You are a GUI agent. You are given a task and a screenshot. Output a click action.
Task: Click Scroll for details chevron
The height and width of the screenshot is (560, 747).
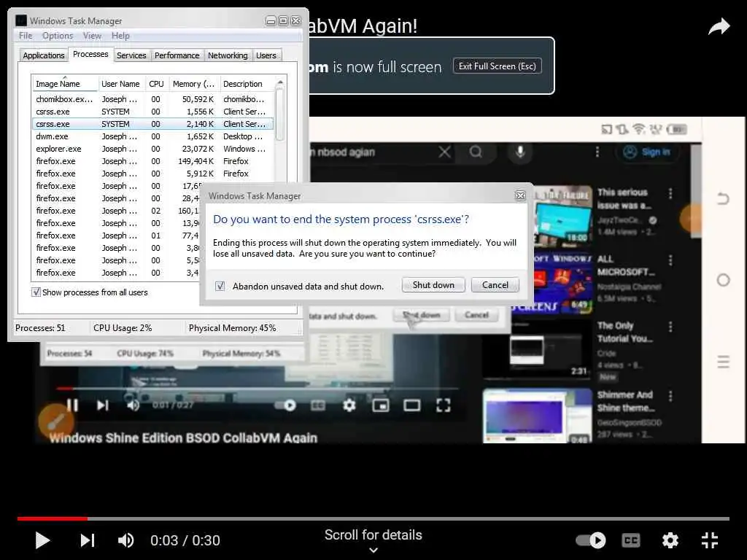[373, 551]
